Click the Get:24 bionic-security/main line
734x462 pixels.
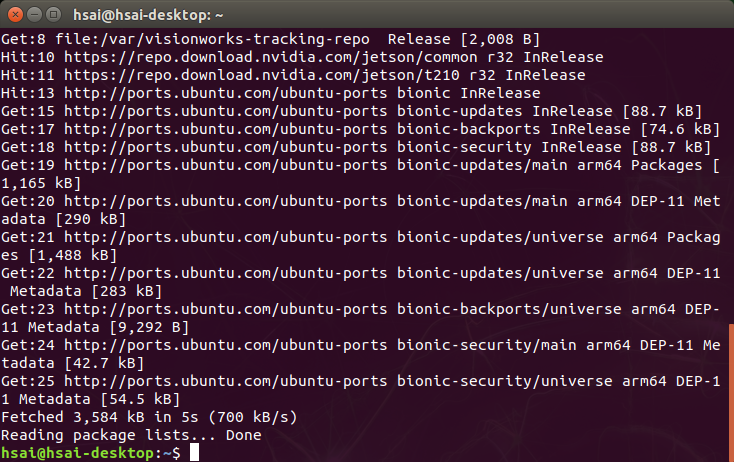[x=360, y=345]
